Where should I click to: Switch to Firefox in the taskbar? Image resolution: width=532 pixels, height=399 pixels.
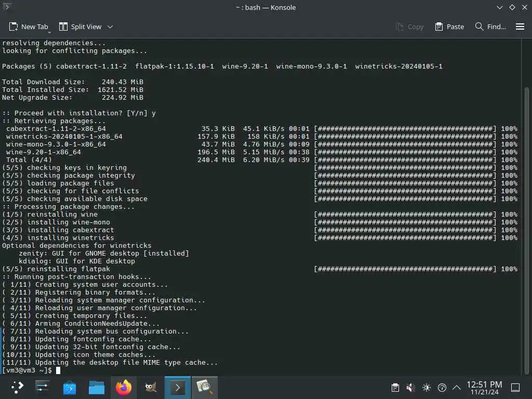pos(124,387)
